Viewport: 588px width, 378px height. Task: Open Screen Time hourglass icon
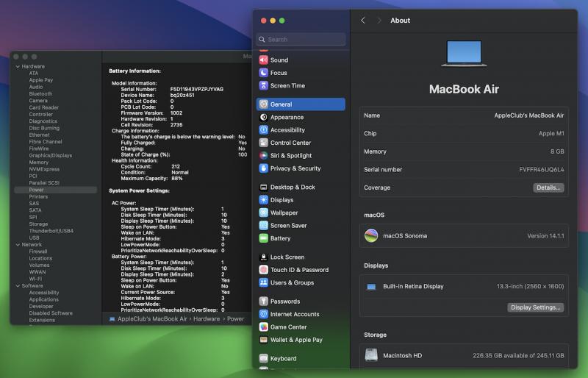[264, 85]
